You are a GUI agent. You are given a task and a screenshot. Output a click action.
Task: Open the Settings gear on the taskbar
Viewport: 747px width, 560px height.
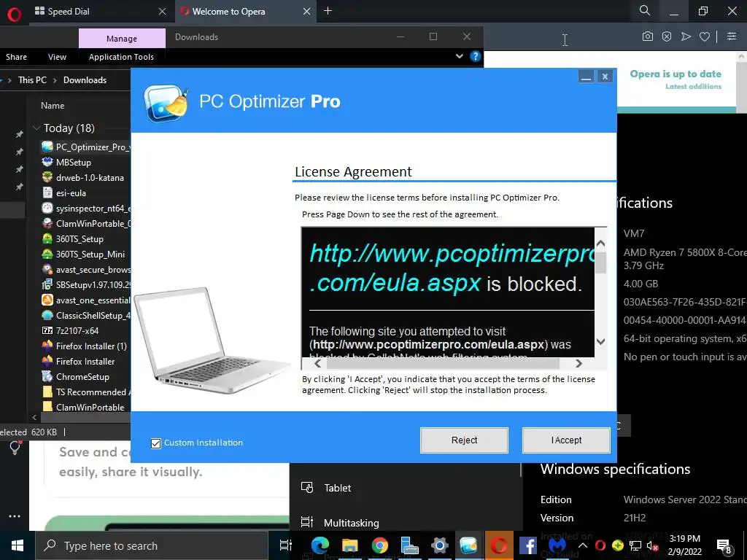coord(439,545)
